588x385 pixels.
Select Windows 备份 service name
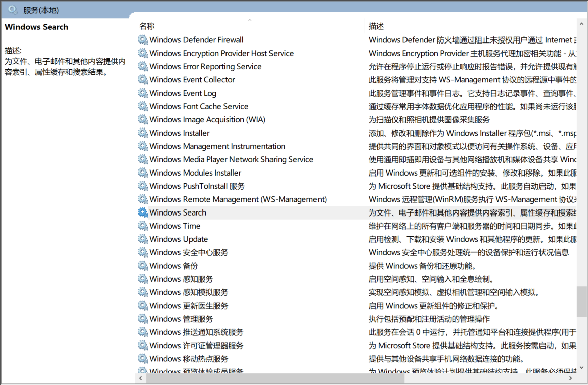click(173, 266)
